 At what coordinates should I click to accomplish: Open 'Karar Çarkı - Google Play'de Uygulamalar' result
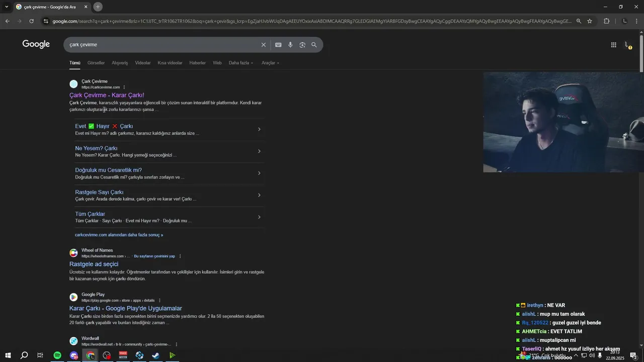[126, 308]
